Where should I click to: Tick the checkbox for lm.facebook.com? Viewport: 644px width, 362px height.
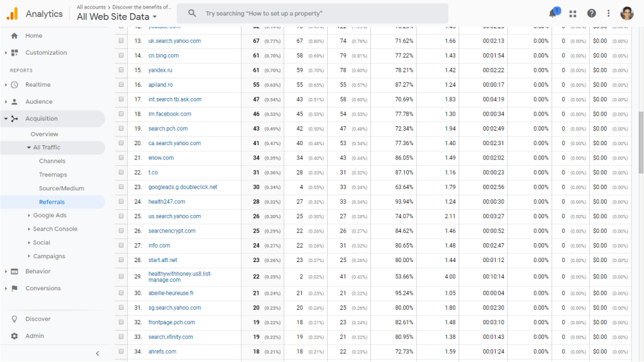(121, 114)
